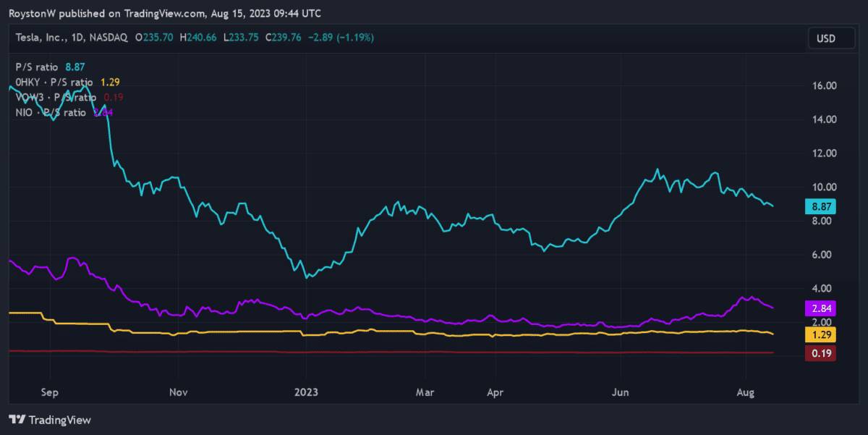
Task: Click the 16.00 price axis label
Action: (x=824, y=85)
